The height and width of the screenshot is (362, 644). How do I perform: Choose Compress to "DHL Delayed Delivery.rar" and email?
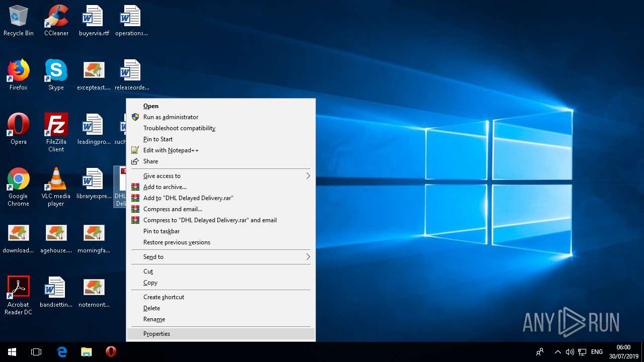220,220
